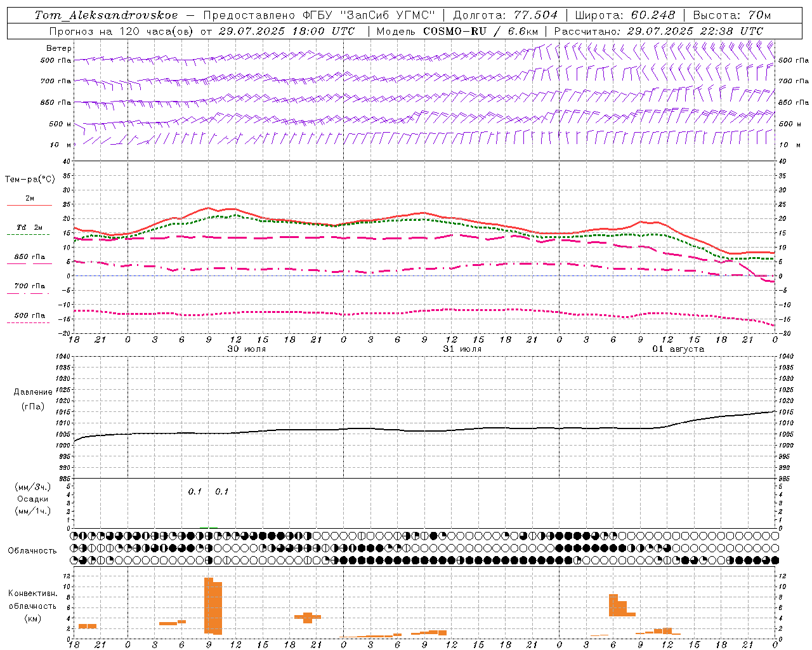Click the Осадки precipitation label

coord(32,499)
